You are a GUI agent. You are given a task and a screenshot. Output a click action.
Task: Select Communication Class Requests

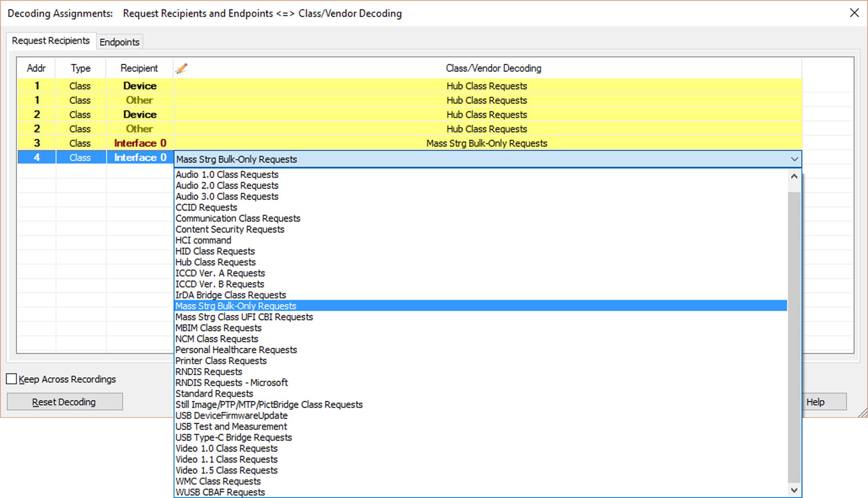pyautogui.click(x=481, y=218)
